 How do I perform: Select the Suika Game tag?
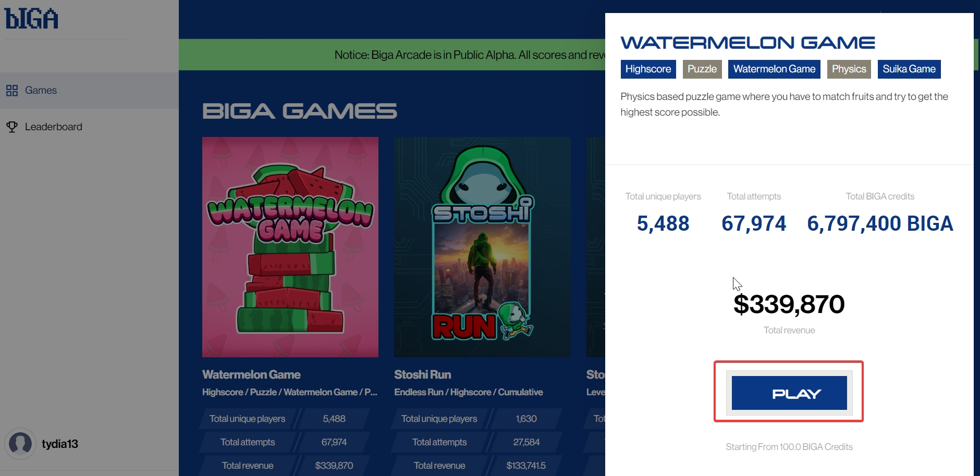[909, 69]
